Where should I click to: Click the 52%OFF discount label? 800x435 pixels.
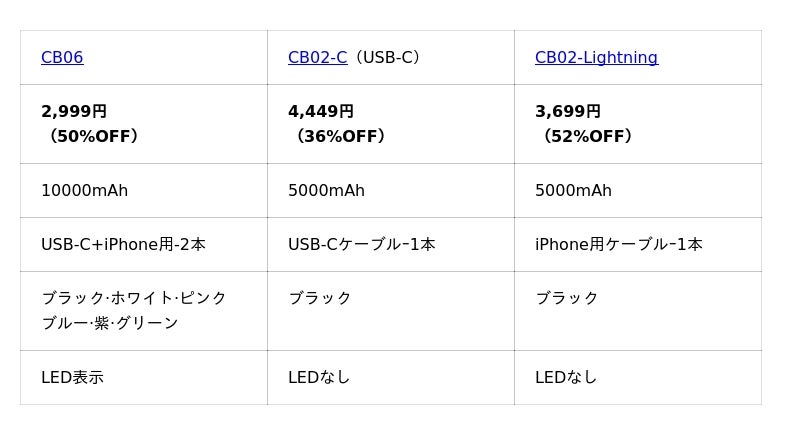584,137
